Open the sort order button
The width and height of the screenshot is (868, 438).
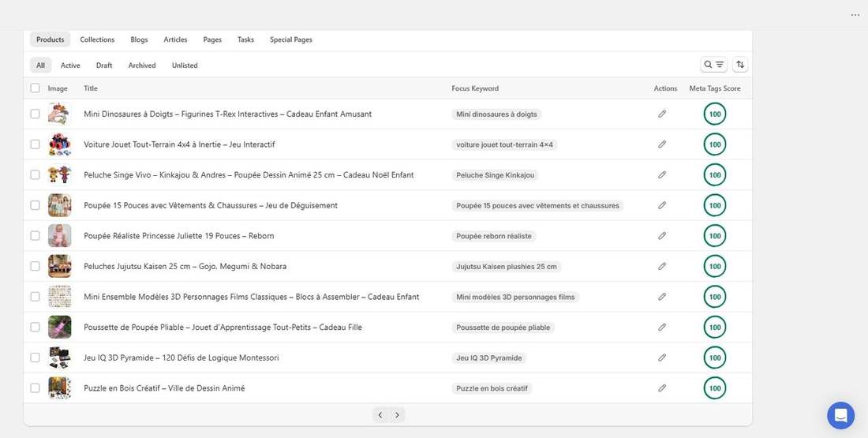[x=740, y=65]
